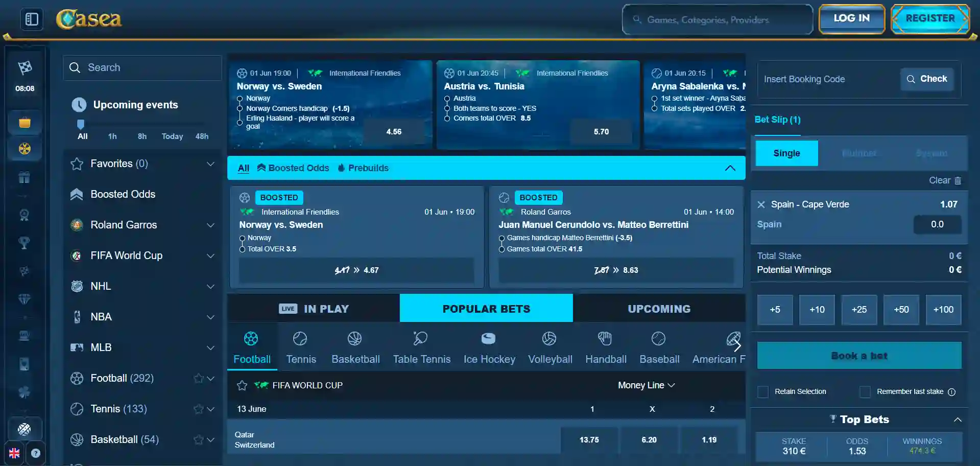Select the Single bet slip tab
Image resolution: width=980 pixels, height=466 pixels.
click(786, 153)
